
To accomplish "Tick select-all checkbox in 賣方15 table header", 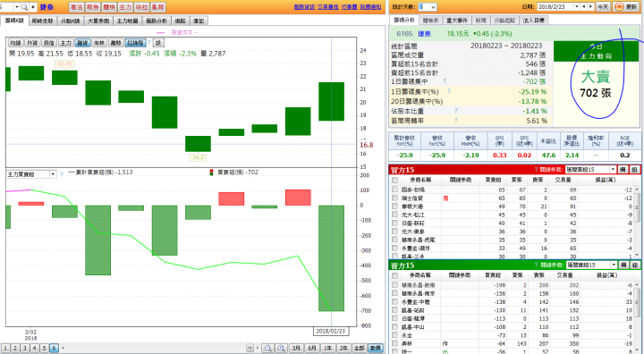I will tap(394, 275).
